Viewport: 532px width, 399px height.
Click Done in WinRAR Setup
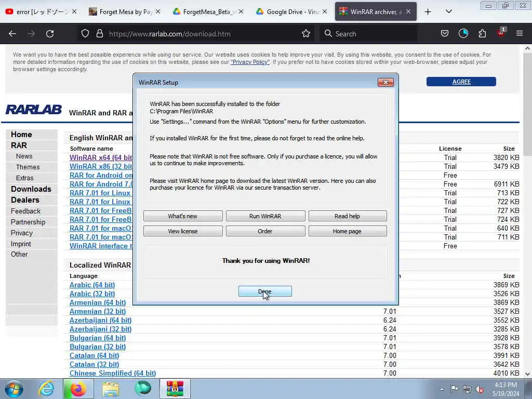pos(265,291)
